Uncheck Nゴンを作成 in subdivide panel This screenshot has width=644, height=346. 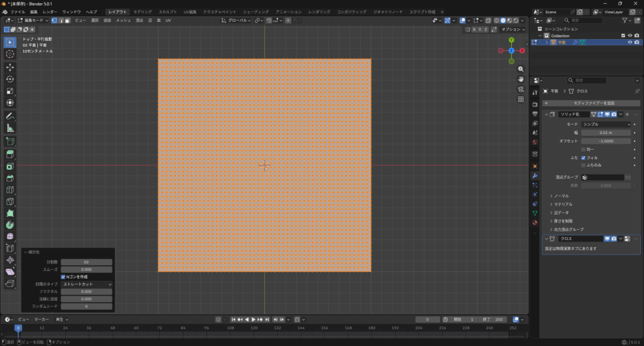(x=64, y=277)
